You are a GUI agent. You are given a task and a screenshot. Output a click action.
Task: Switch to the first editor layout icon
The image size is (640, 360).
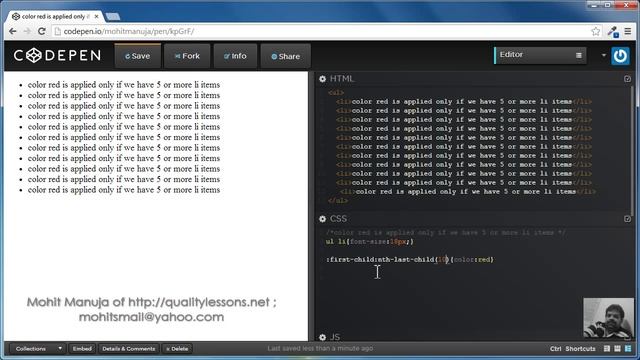coord(607,349)
